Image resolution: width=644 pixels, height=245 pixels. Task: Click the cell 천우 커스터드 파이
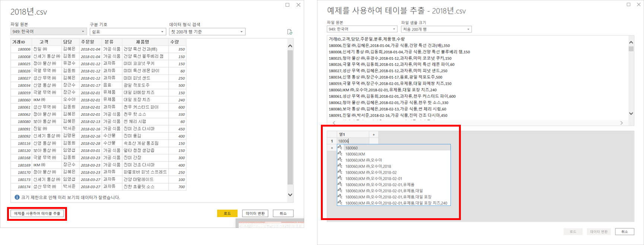click(x=145, y=107)
